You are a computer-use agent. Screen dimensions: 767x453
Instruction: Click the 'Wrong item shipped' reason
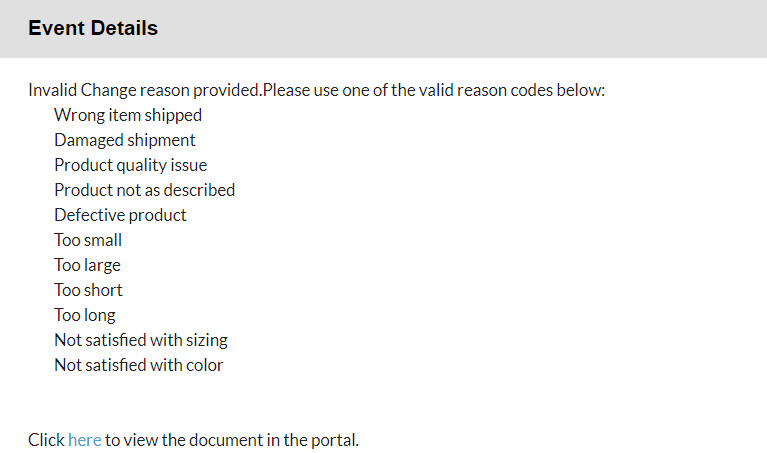coord(127,115)
